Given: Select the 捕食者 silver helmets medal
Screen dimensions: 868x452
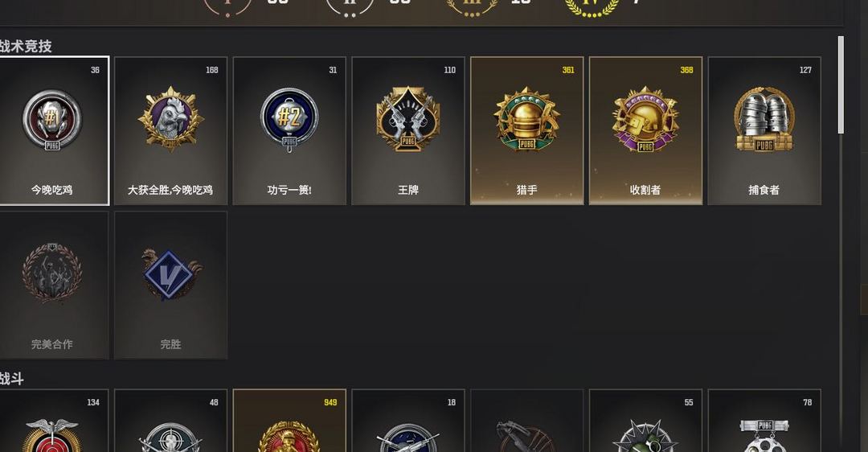Looking at the screenshot, I should [764, 131].
